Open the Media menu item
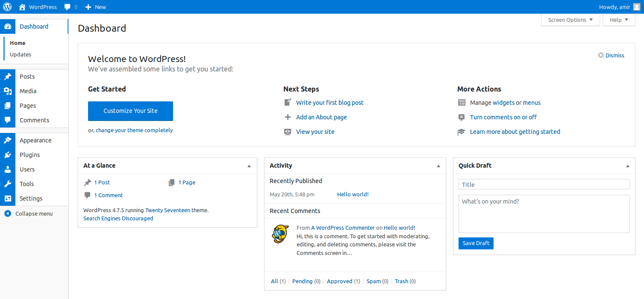 [34, 91]
